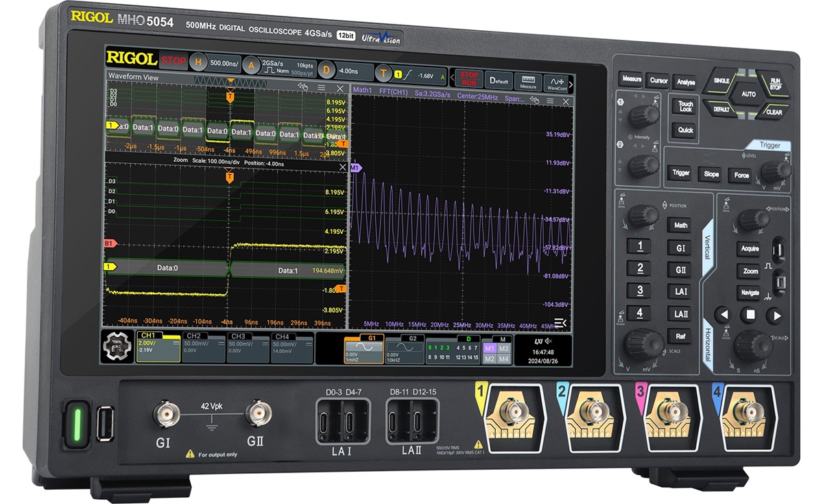Open the Math1 FFT window hamburger menu
Viewport: 823px width, 504px height.
[x=549, y=101]
